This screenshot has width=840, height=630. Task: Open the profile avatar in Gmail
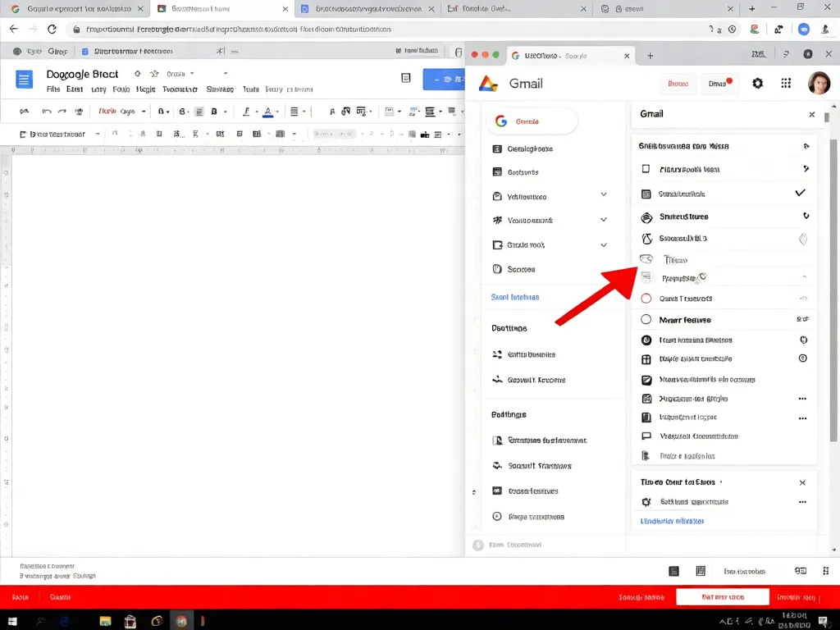(x=819, y=83)
